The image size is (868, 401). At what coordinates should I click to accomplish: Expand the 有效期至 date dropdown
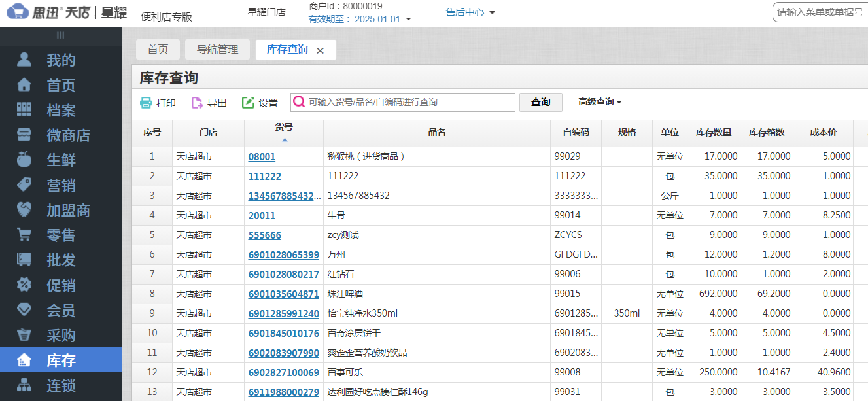(409, 19)
